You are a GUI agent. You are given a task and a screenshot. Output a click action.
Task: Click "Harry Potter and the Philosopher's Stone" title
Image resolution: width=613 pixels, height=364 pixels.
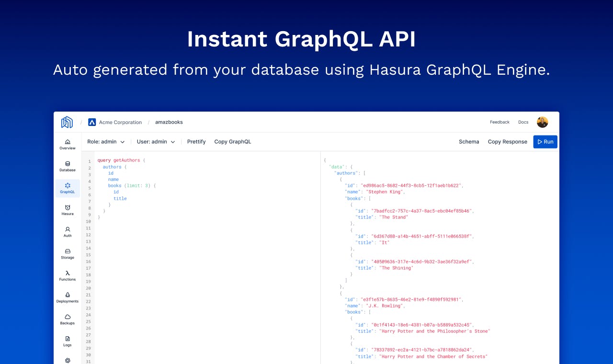coord(434,331)
